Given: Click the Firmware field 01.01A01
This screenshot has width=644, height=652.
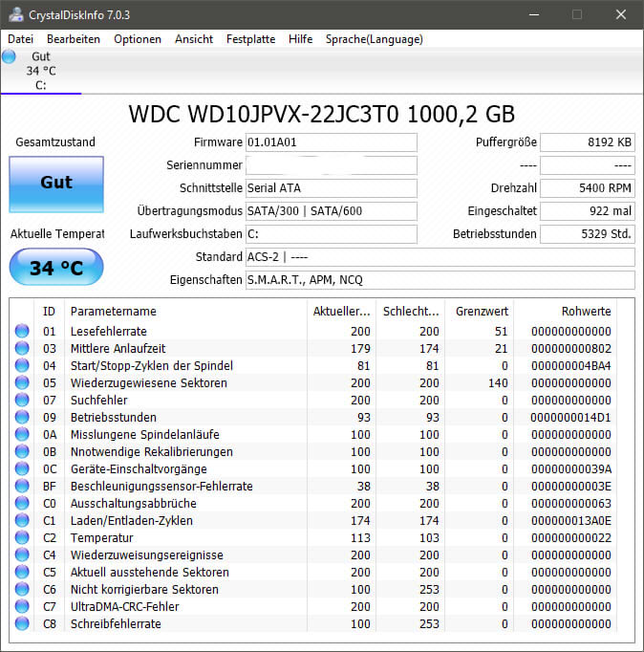Looking at the screenshot, I should pyautogui.click(x=332, y=142).
